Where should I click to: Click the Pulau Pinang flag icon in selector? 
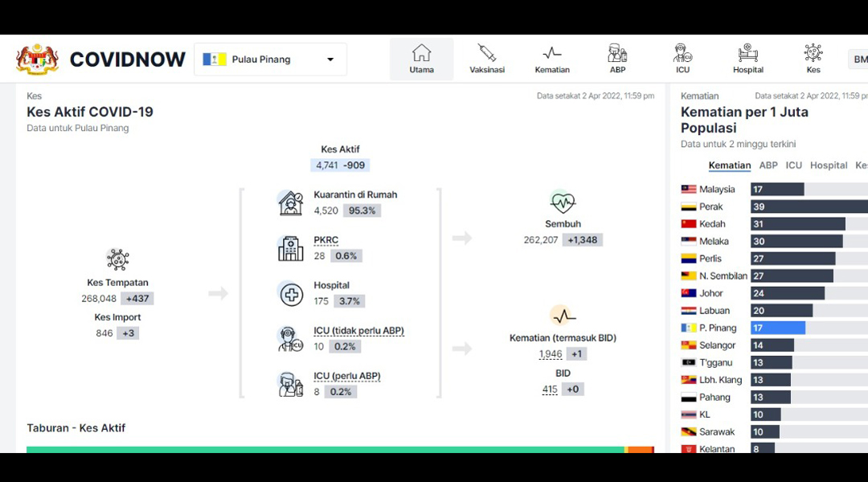(x=215, y=59)
